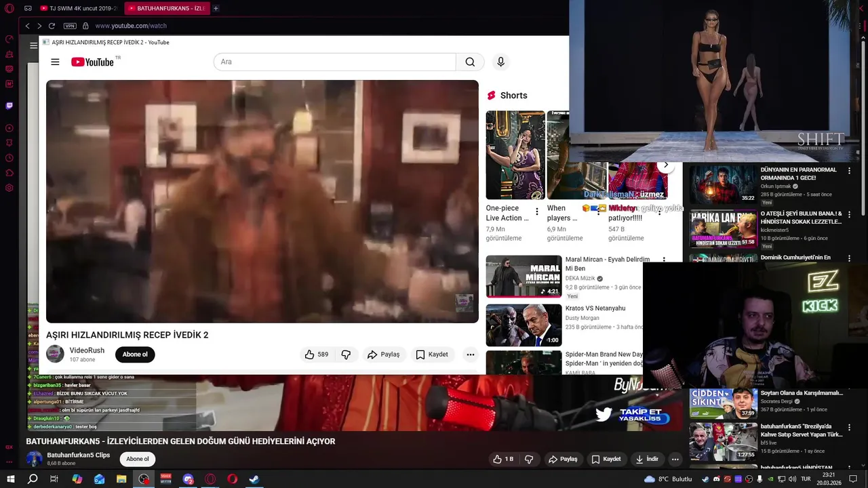Toggle the Opera VPN badge
The width and height of the screenshot is (868, 488).
pos(70,26)
